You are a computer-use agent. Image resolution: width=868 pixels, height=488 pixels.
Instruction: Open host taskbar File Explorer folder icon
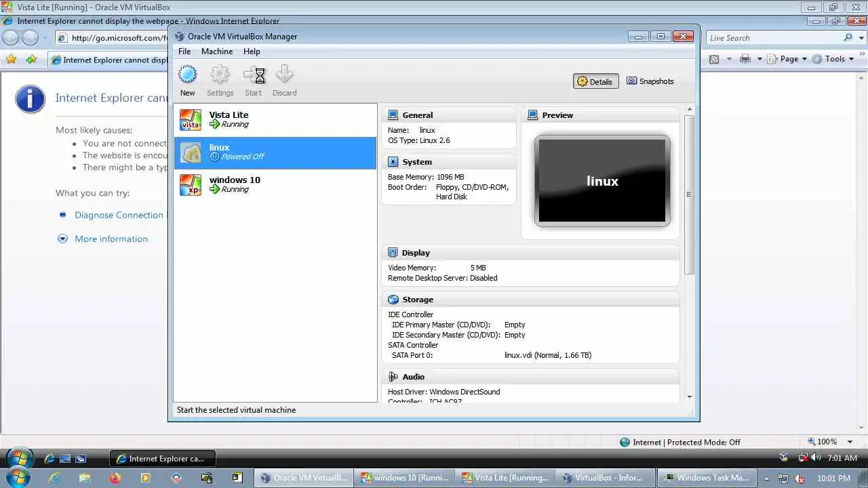point(85,478)
